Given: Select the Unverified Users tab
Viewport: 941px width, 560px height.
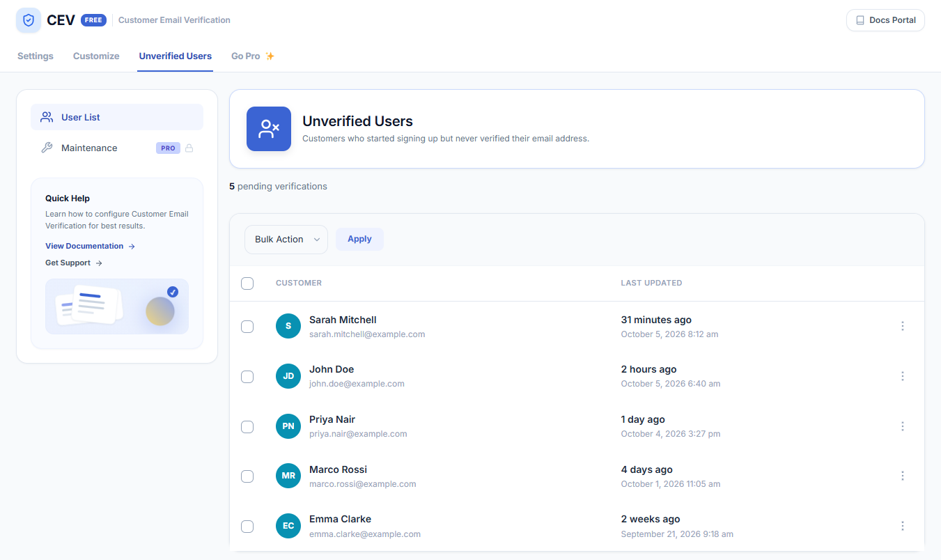Looking at the screenshot, I should tap(176, 56).
